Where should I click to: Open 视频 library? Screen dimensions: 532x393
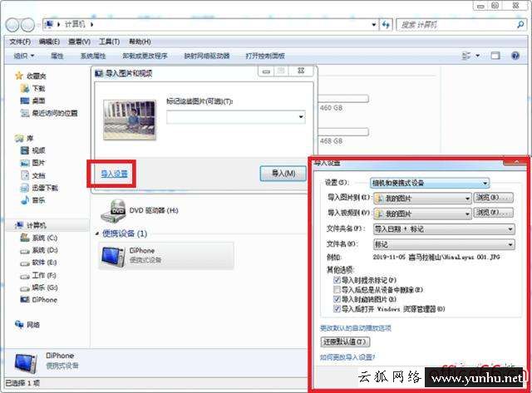pos(33,150)
